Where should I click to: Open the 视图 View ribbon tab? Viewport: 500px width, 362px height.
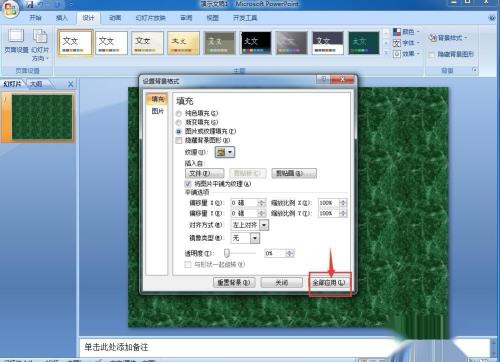213,18
